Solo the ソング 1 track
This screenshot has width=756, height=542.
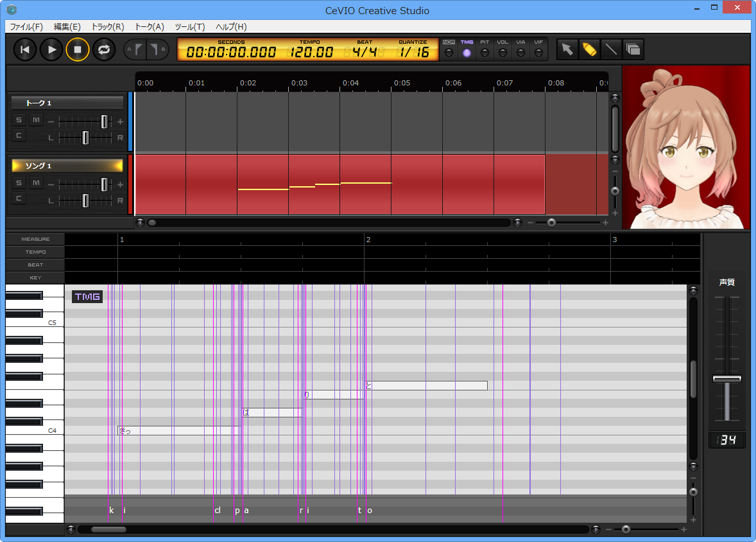(x=19, y=182)
